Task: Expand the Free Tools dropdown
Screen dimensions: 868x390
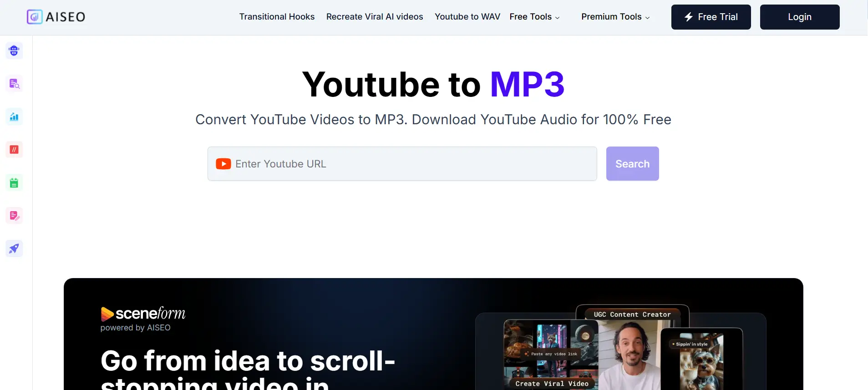Action: (534, 17)
